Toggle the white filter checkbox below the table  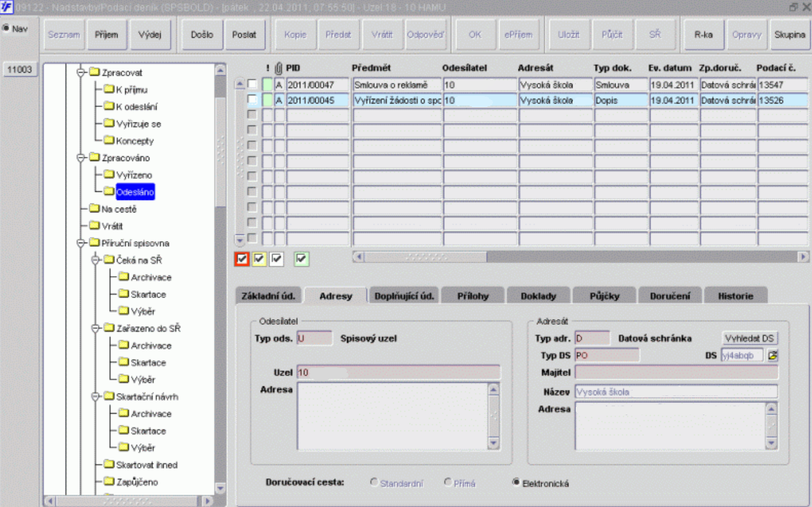coord(277,259)
